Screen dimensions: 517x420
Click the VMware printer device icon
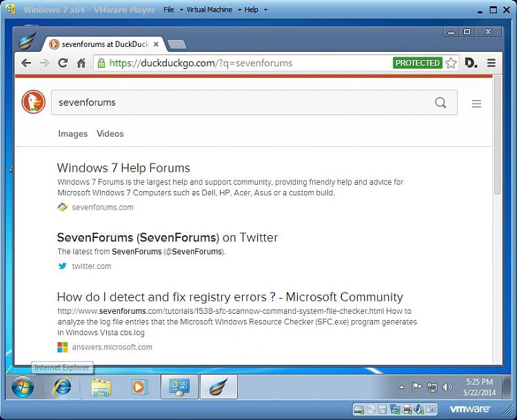point(407,410)
